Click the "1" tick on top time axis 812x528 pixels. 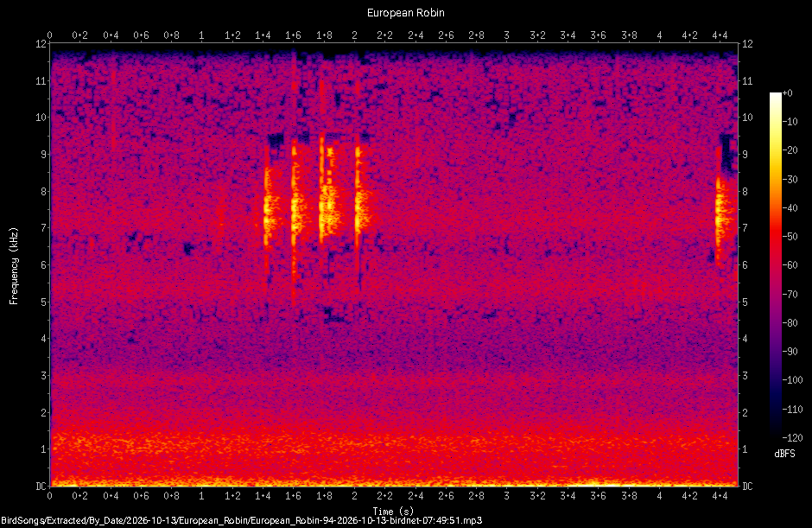pyautogui.click(x=201, y=35)
